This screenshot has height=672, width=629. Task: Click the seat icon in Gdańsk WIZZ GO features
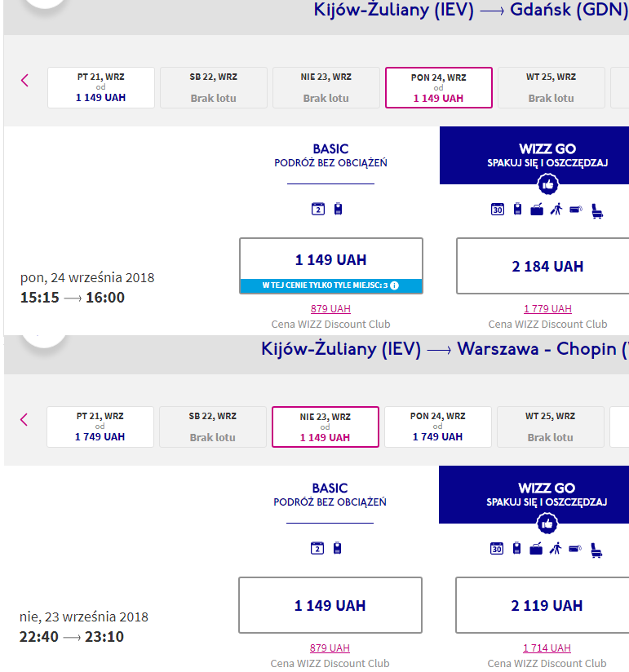[597, 210]
